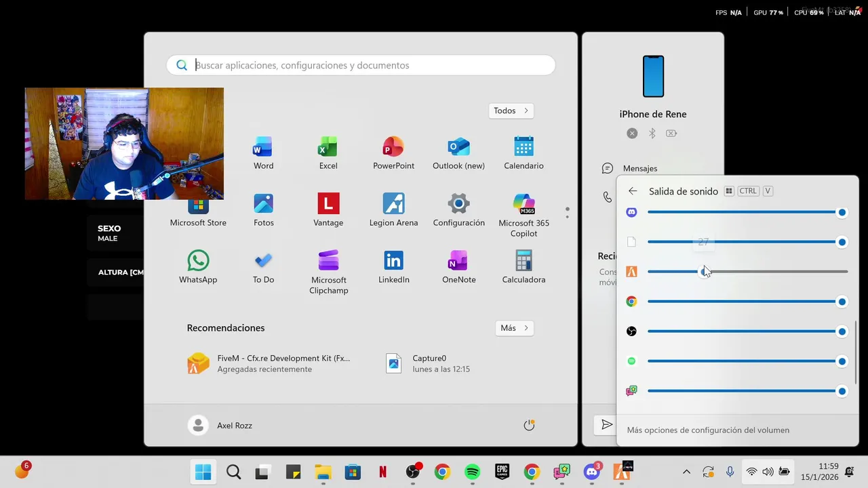Expand Todos apps list
This screenshot has height=488, width=868.
(x=511, y=110)
